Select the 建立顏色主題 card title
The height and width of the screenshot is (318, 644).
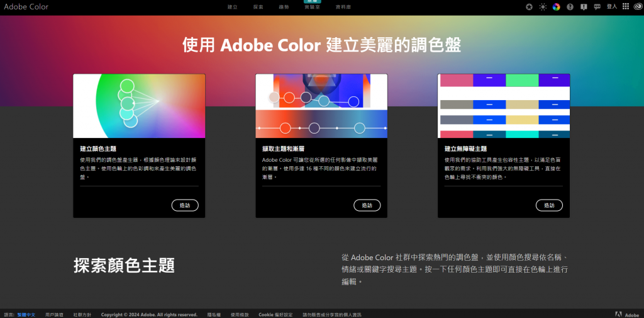(x=99, y=149)
